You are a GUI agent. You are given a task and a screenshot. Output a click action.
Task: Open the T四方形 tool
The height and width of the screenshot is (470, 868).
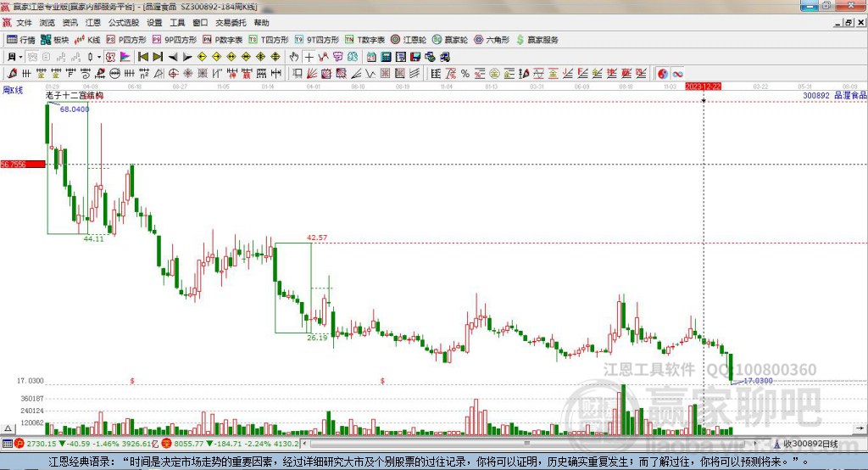pyautogui.click(x=269, y=40)
